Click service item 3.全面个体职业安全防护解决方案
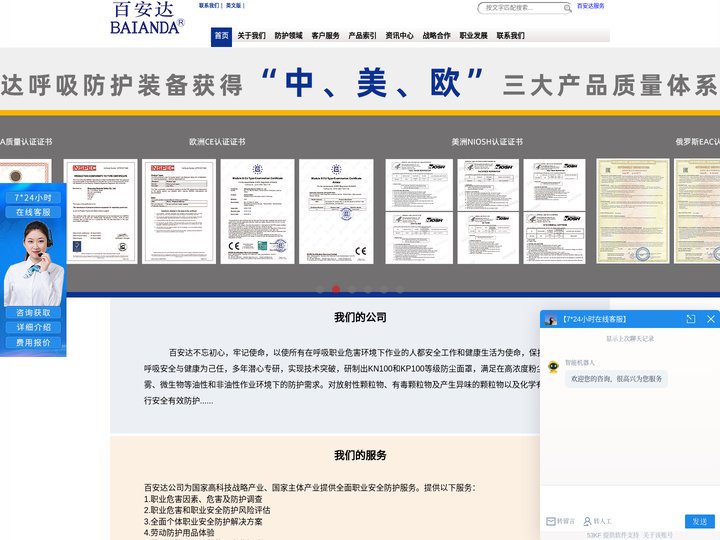The height and width of the screenshot is (540, 720). point(203,522)
